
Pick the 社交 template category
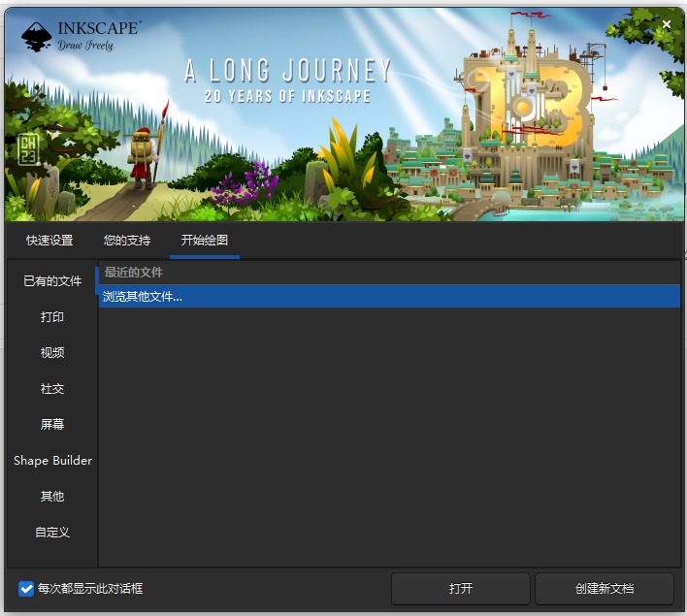[52, 389]
